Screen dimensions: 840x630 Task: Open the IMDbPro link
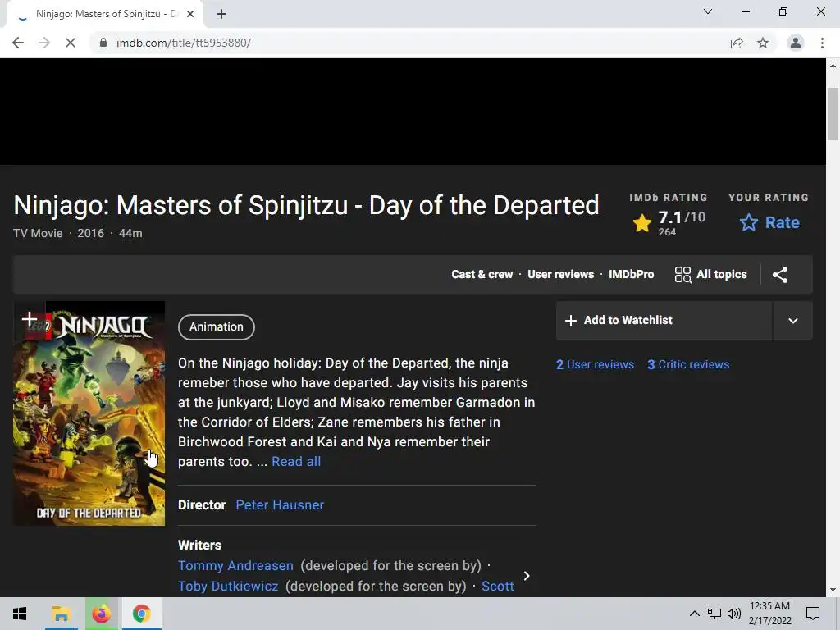coord(631,274)
